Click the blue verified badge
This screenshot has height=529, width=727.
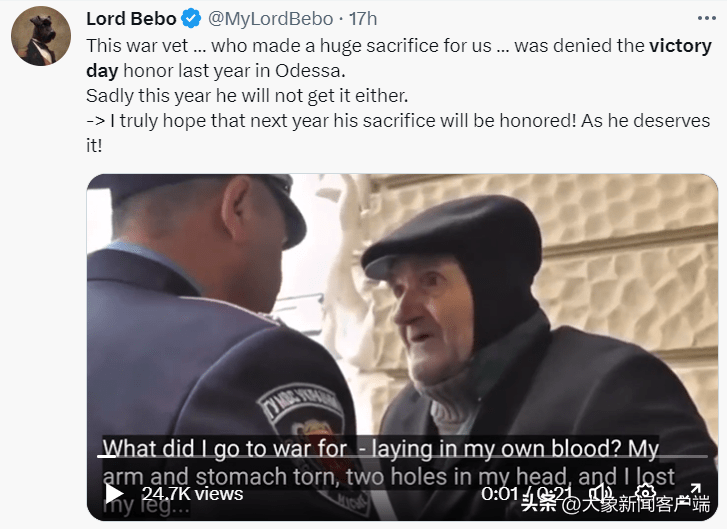point(191,19)
